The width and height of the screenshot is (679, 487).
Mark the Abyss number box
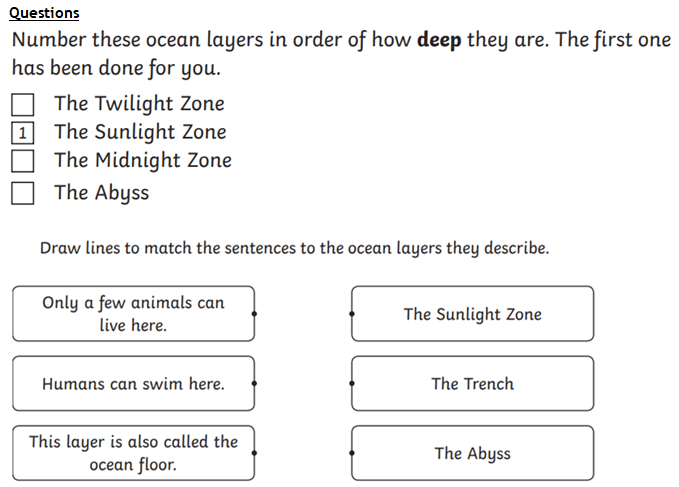point(23,193)
